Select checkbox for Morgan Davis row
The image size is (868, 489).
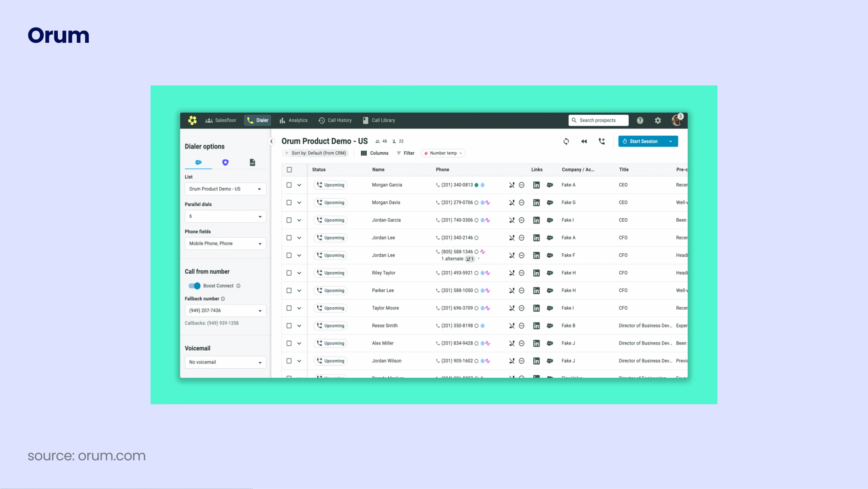click(x=289, y=202)
